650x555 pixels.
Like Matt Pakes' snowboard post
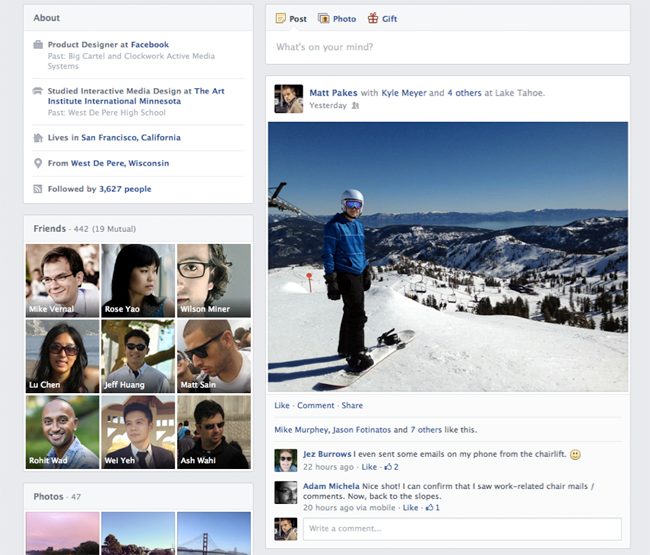(282, 405)
